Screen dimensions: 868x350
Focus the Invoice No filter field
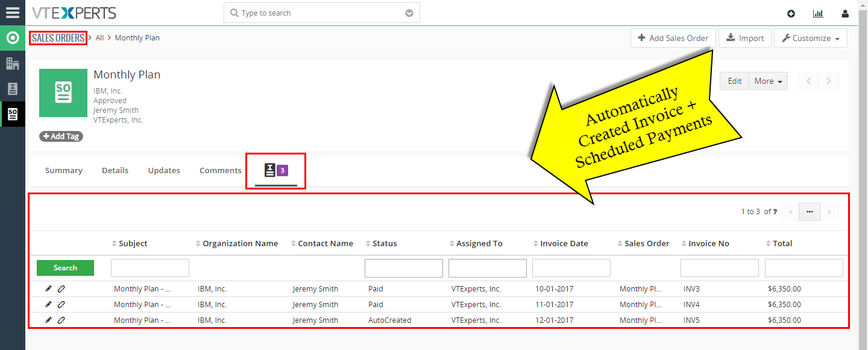click(720, 268)
